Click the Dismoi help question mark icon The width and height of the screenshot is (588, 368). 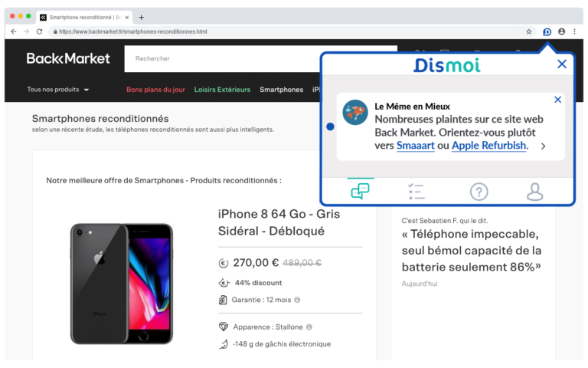(x=479, y=192)
